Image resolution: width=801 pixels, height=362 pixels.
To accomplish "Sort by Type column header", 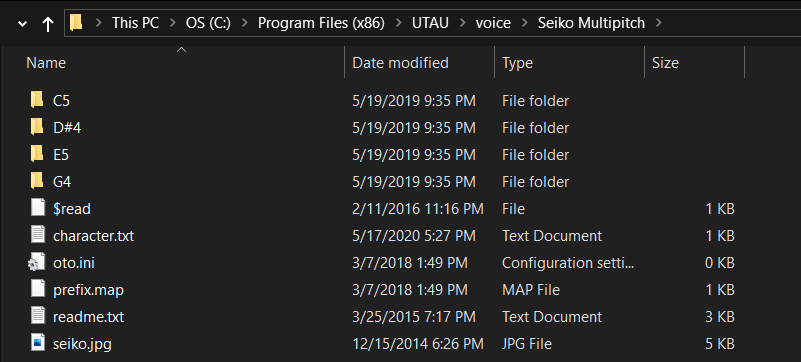I will click(x=569, y=62).
